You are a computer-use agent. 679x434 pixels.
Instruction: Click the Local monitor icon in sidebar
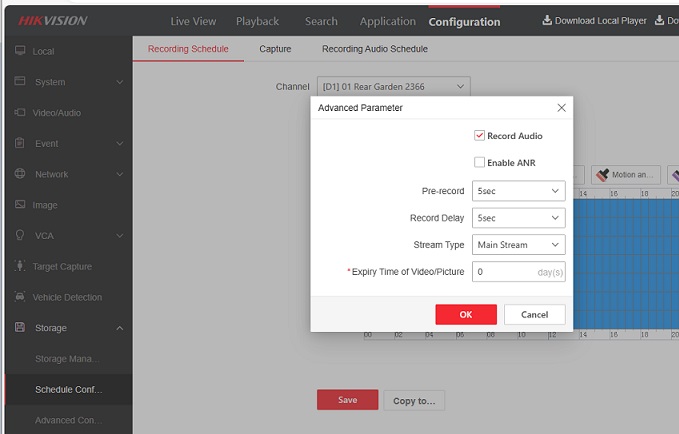(x=20, y=51)
